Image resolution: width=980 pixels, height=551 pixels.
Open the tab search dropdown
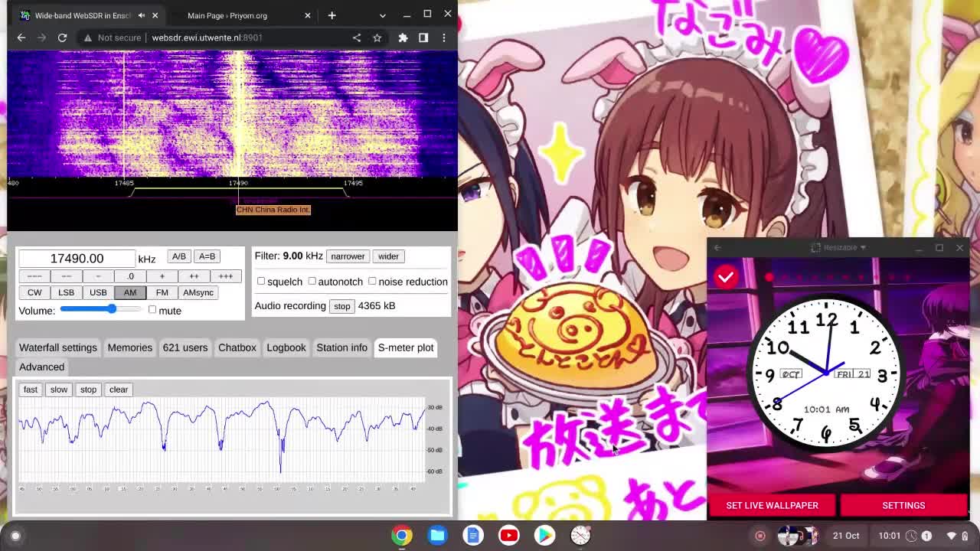[383, 15]
